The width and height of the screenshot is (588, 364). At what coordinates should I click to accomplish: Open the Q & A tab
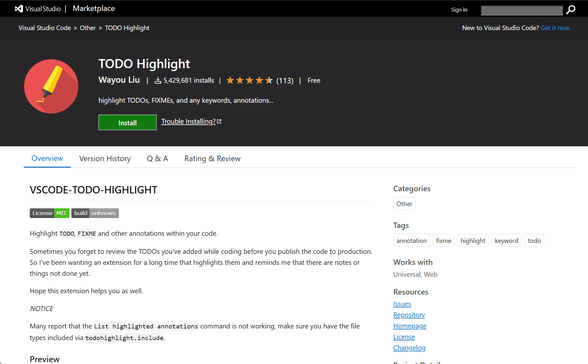[157, 159]
